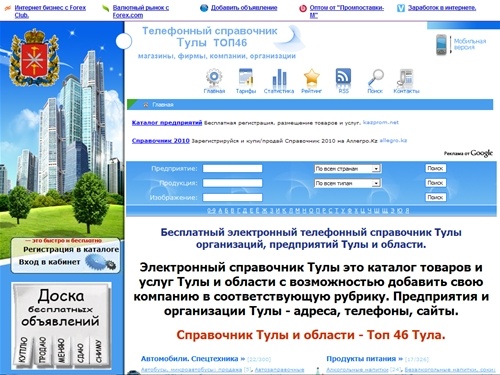This screenshot has height=375, width=500.
Task: Click into the Изображение input field
Action: pos(233,198)
